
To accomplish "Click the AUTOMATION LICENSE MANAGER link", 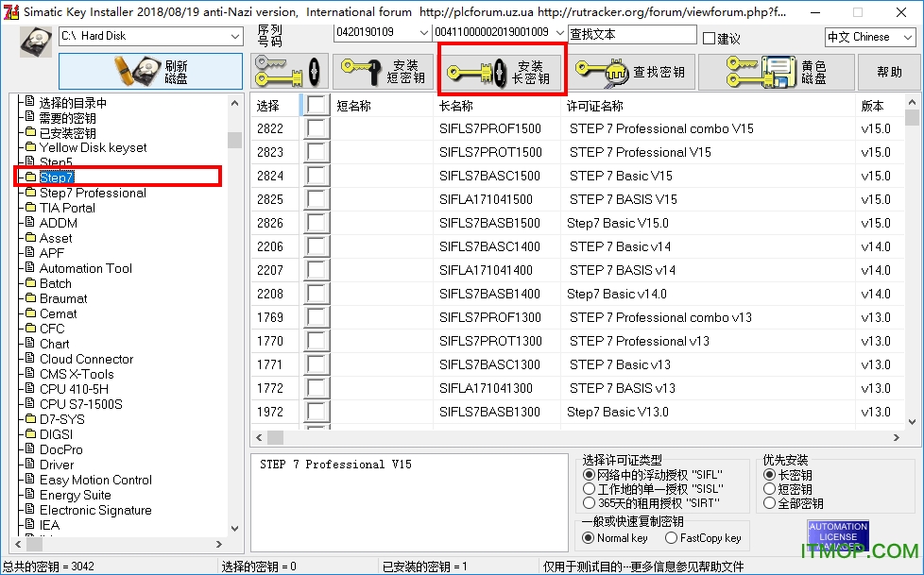I will (x=837, y=535).
